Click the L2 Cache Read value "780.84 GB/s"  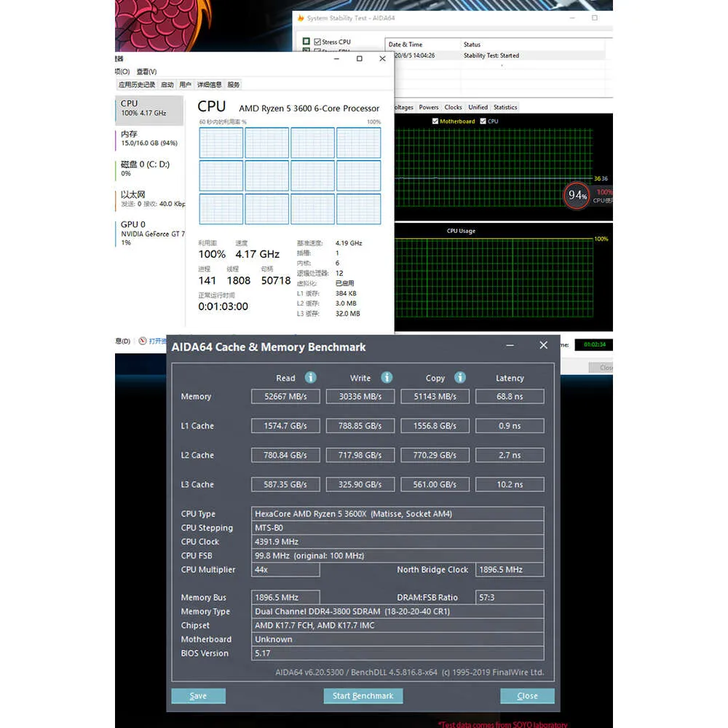285,455
